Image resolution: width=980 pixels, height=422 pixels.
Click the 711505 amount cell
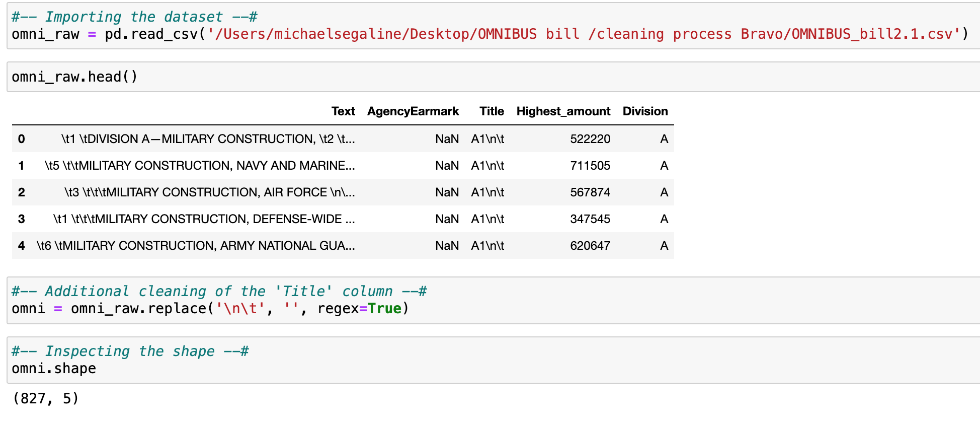point(590,166)
